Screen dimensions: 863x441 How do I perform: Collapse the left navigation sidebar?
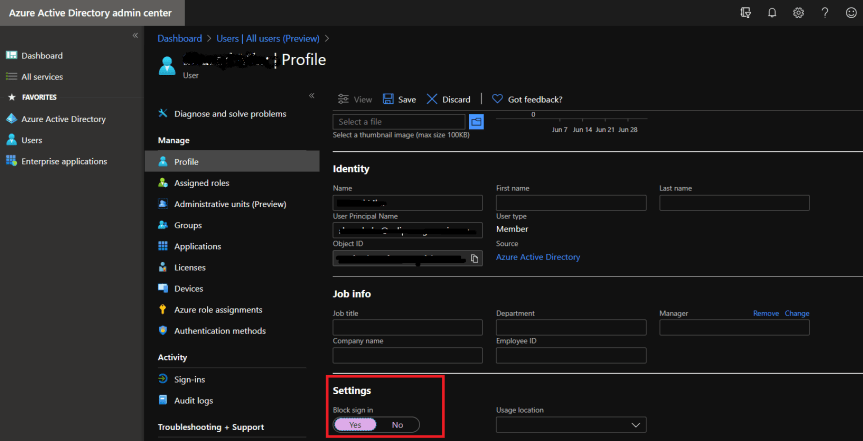[135, 36]
